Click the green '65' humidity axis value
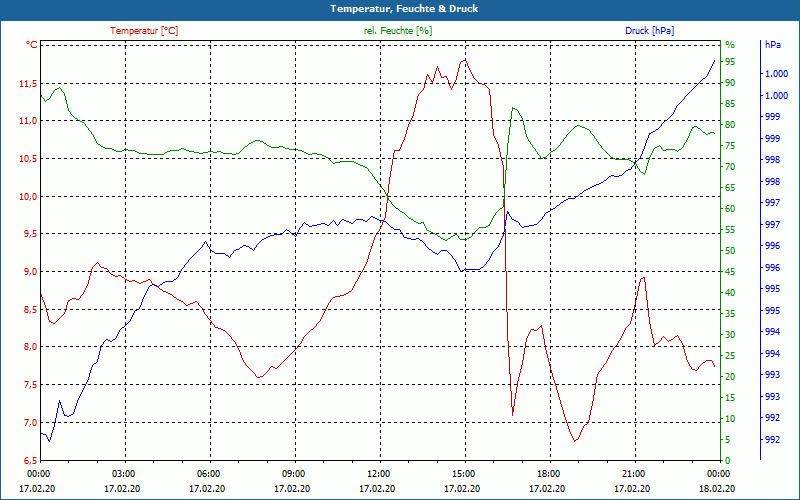Screen dimensions: 800x500 coord(730,188)
